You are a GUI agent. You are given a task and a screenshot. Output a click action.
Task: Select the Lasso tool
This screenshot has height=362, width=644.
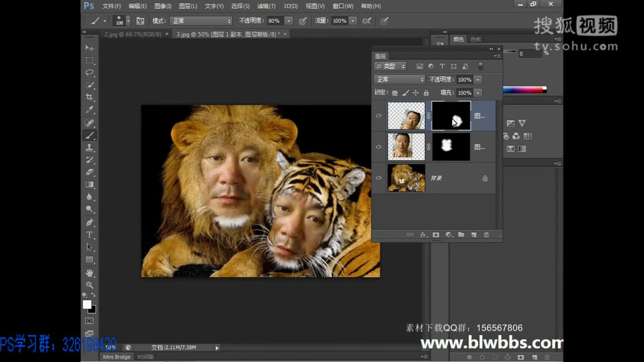[x=89, y=72]
